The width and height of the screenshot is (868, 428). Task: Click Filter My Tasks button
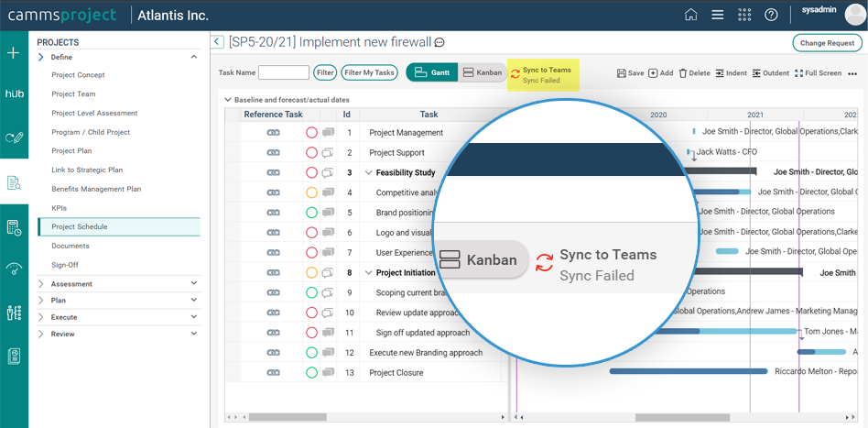click(369, 72)
